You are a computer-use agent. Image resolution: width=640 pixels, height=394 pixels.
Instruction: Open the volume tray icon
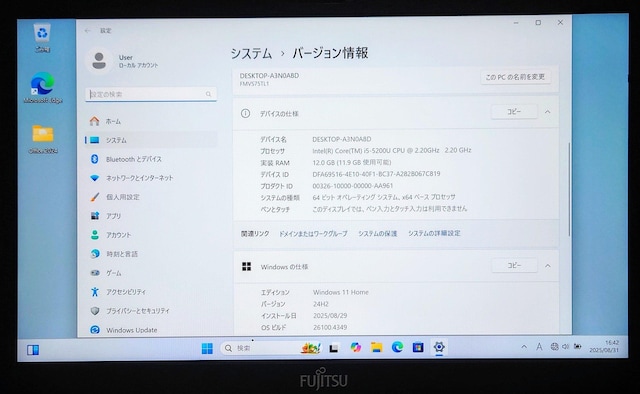[x=565, y=346]
